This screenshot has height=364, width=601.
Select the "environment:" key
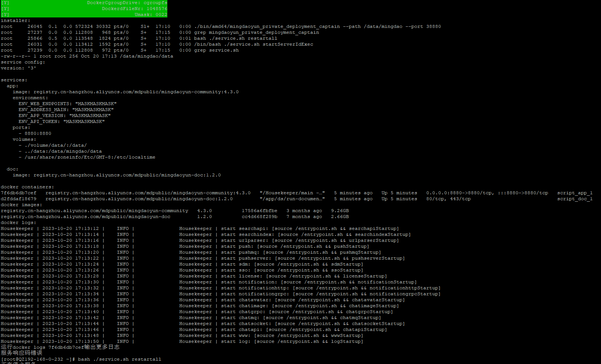[30, 98]
